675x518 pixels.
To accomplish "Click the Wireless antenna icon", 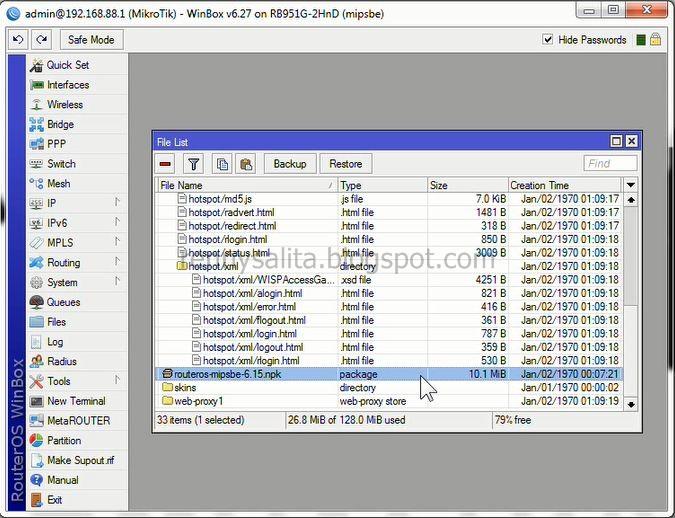I will click(x=37, y=105).
